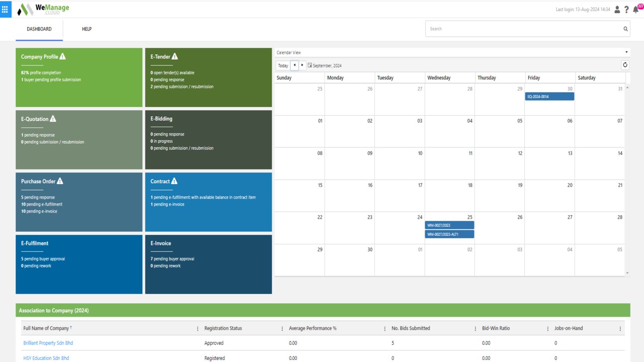
Task: Open the help question mark icon
Action: tap(626, 10)
